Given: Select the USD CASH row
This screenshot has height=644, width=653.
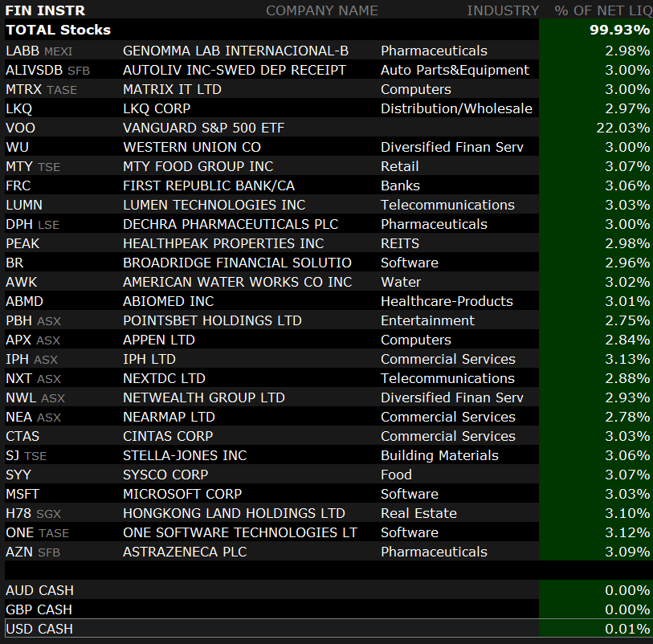Looking at the screenshot, I should 329,629.
